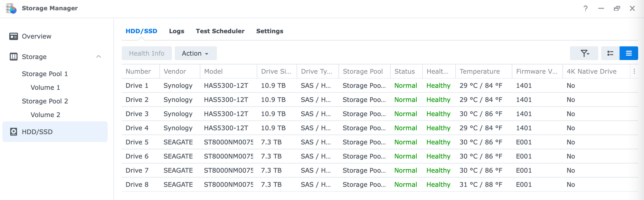
Task: Select the compact table view icon
Action: tap(629, 53)
